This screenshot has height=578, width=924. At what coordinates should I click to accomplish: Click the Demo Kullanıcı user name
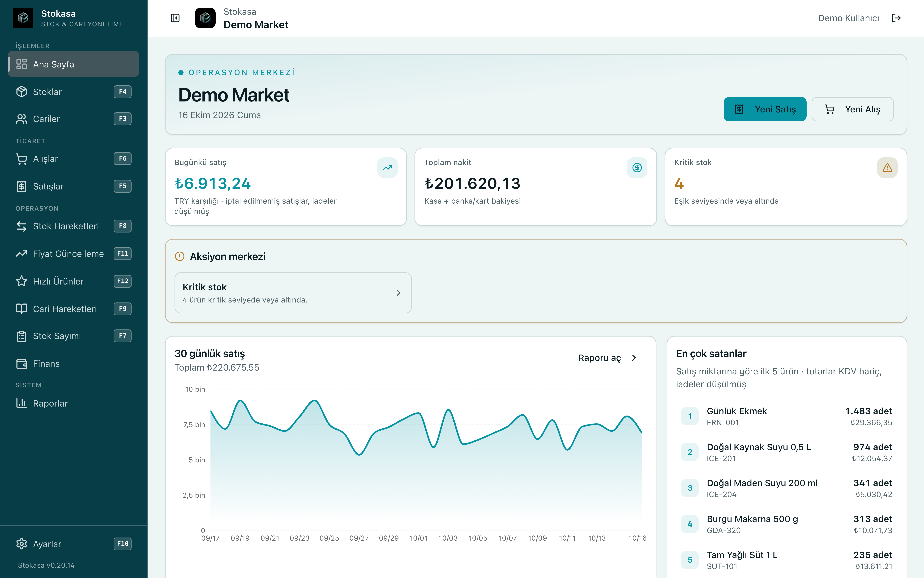[x=848, y=18]
